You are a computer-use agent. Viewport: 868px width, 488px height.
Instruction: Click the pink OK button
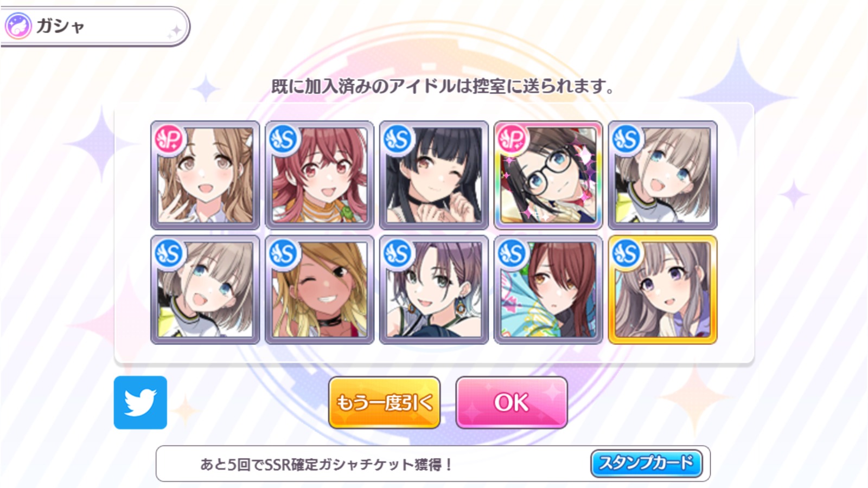512,403
